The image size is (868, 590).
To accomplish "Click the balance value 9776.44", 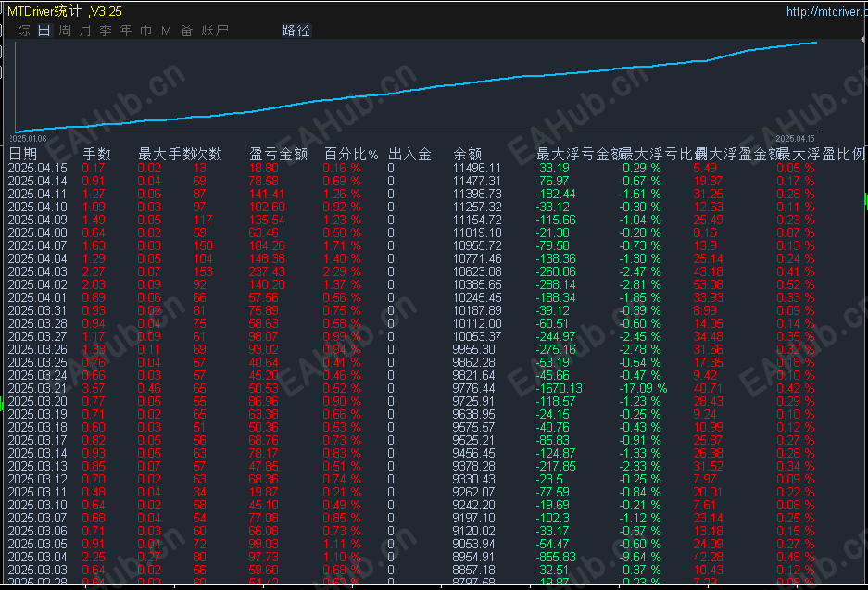I will [x=474, y=388].
